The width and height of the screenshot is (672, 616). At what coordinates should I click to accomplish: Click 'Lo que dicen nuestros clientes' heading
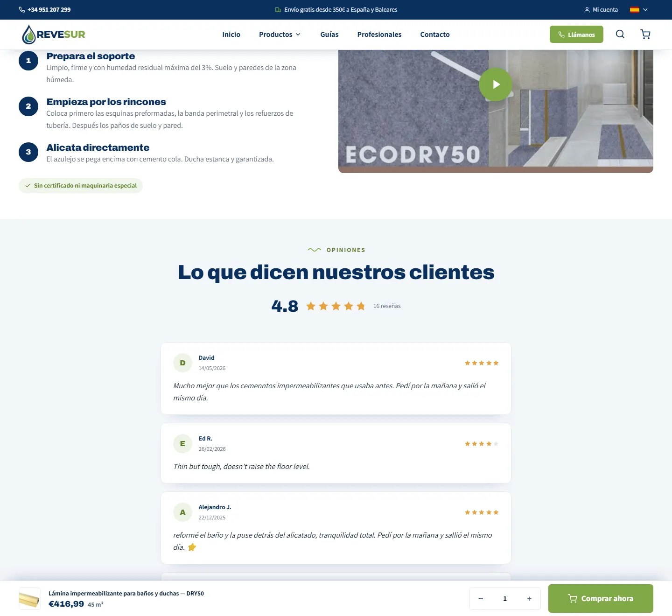coord(336,272)
